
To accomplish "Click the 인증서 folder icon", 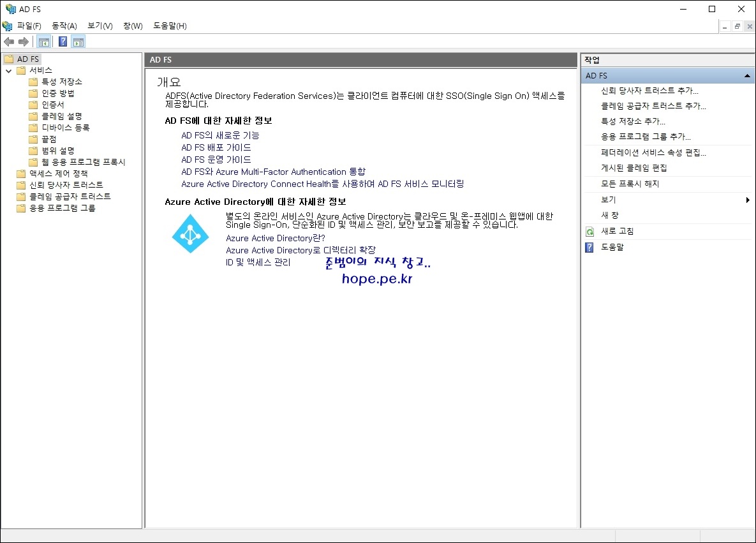I will (x=33, y=105).
